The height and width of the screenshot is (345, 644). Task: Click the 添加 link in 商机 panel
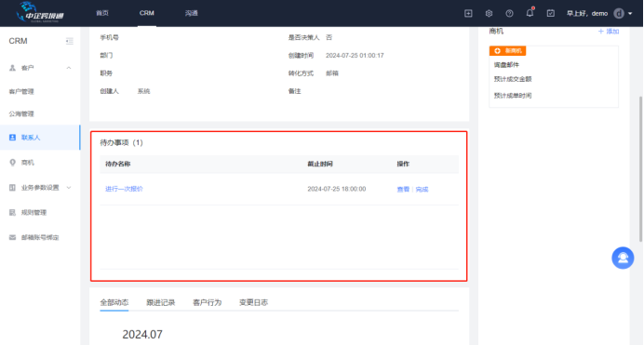coord(609,32)
